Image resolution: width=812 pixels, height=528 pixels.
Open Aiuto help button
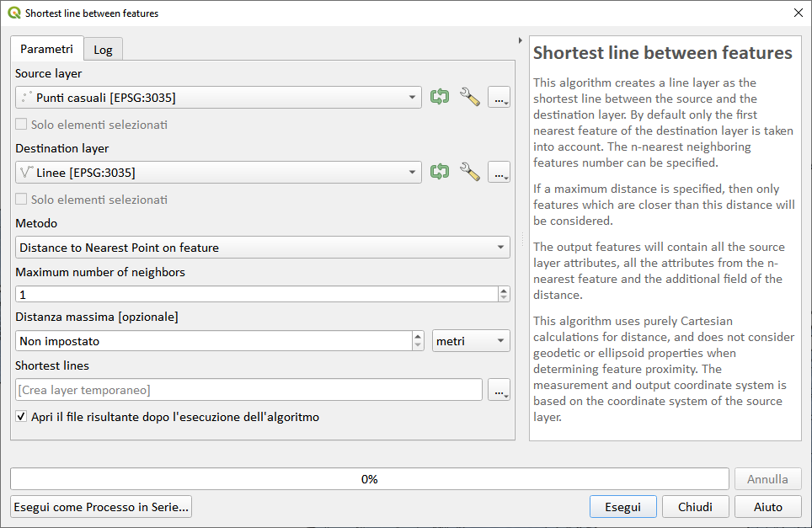[767, 507]
